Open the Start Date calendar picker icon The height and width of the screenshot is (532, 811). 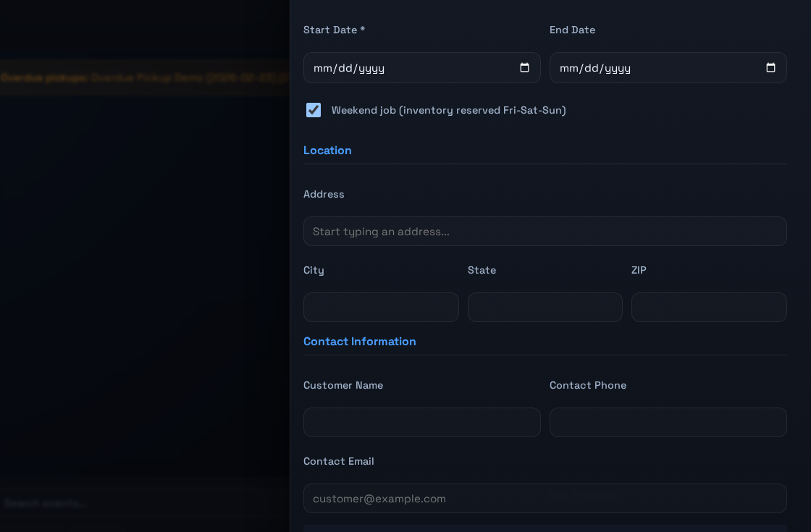[x=524, y=68]
